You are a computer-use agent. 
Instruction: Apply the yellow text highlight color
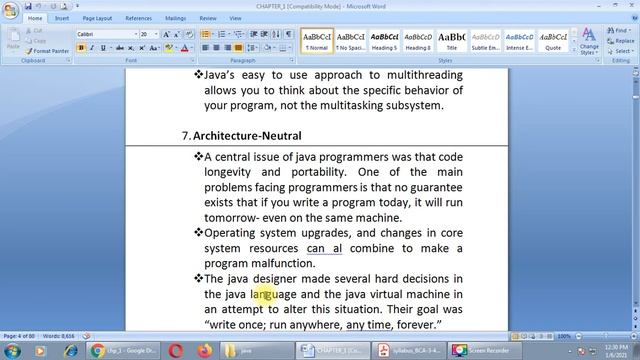pos(168,48)
